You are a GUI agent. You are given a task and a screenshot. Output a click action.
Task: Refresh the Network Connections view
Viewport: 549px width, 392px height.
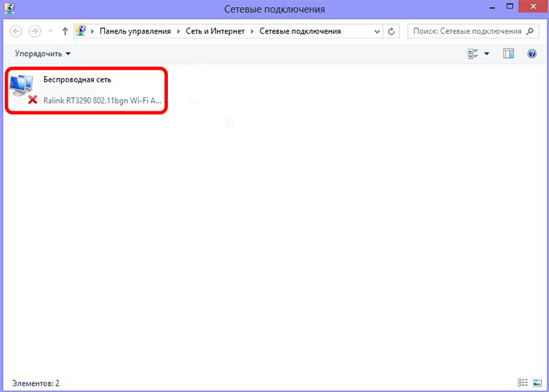point(391,31)
